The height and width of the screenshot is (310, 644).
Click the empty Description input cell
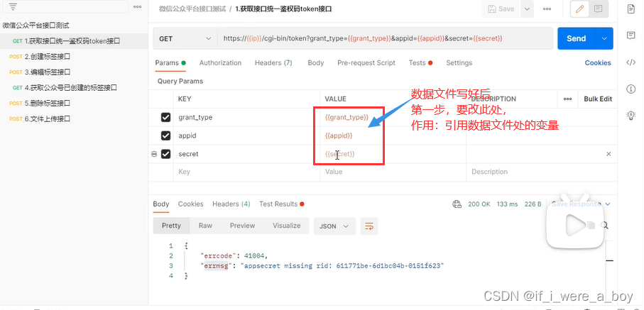(x=541, y=172)
